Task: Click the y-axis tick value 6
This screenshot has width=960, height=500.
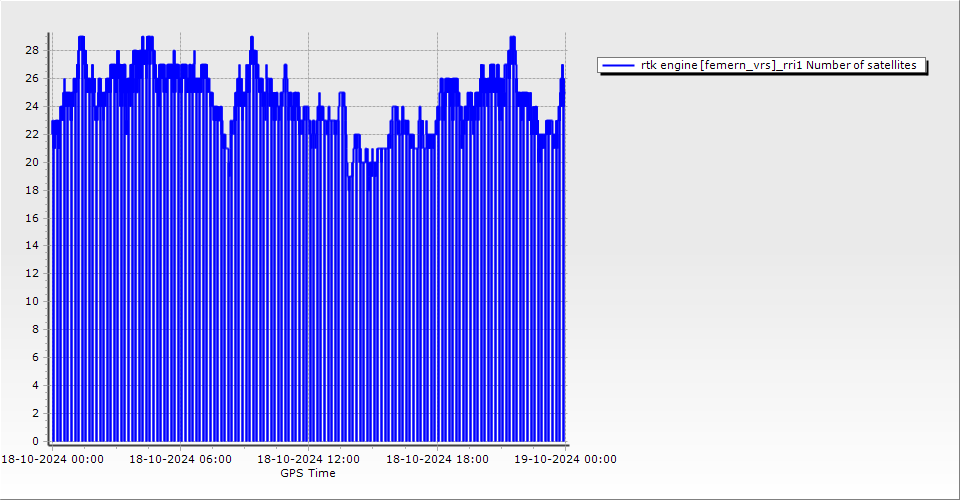Action: [x=36, y=357]
